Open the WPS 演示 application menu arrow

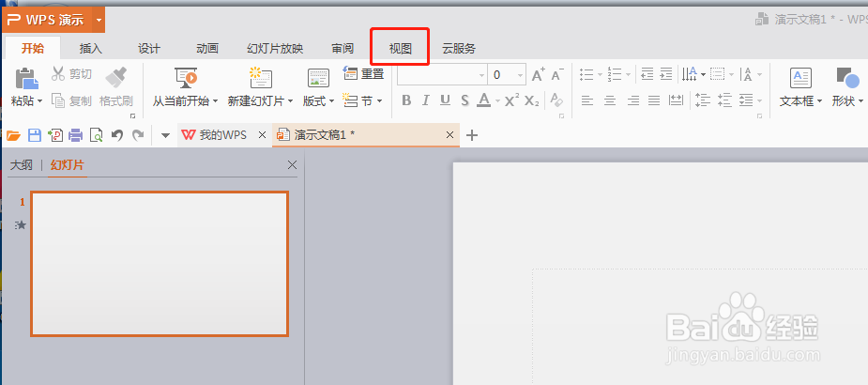point(99,21)
